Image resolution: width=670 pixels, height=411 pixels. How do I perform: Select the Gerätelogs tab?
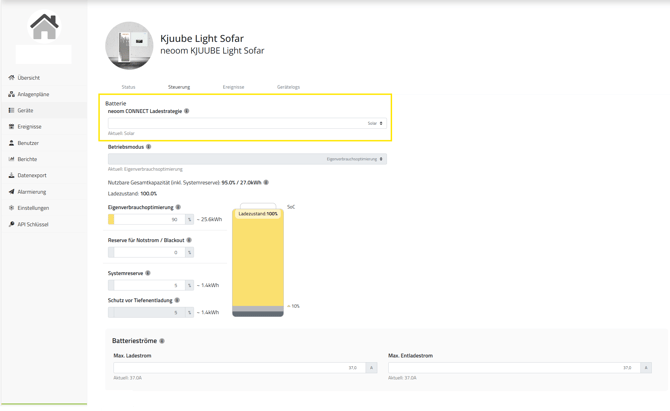coord(288,87)
